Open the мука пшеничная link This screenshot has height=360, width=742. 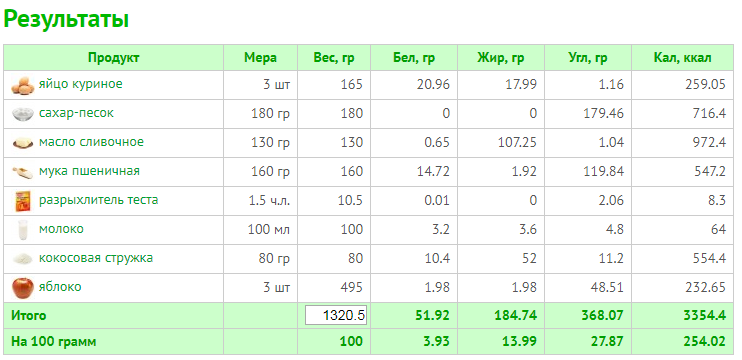[x=89, y=171]
